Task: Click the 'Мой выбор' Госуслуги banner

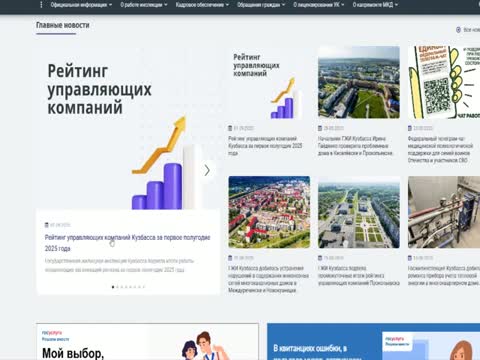Action: pyautogui.click(x=147, y=342)
